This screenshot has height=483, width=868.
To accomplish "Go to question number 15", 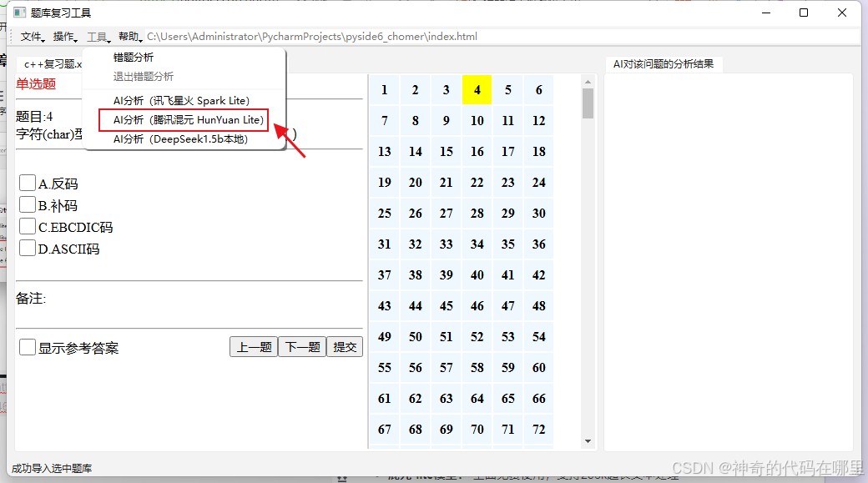I will pyautogui.click(x=447, y=152).
